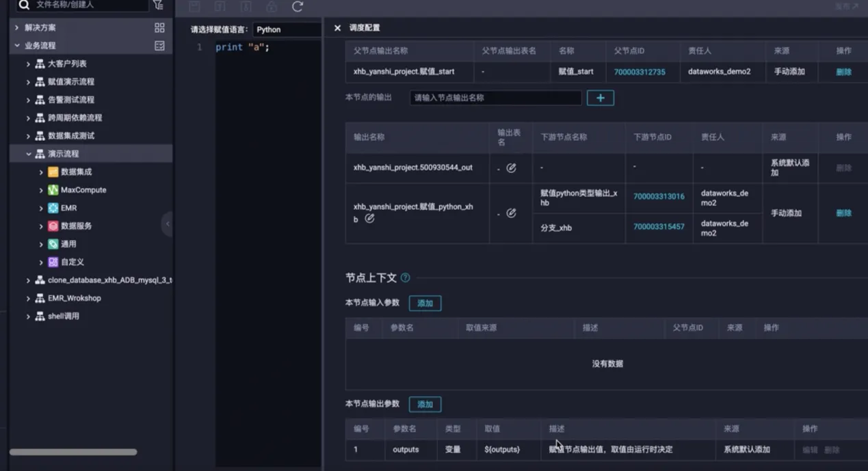
Task: Open parent node ID link 700003312735
Action: pos(639,72)
